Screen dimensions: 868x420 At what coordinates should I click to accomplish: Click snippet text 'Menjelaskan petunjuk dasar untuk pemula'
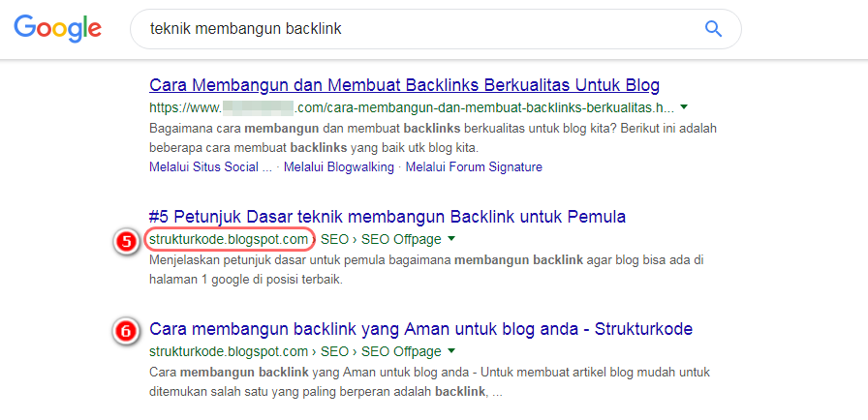click(x=426, y=270)
